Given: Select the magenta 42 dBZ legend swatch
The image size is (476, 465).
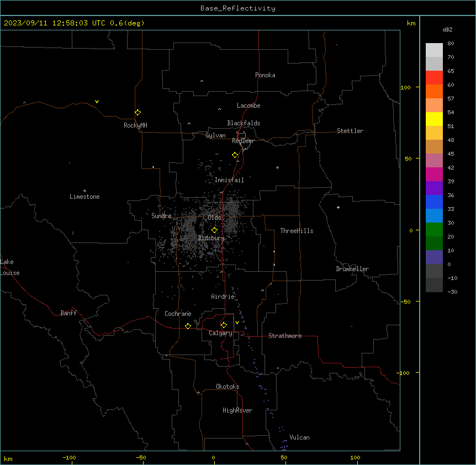Looking at the screenshot, I should pyautogui.click(x=434, y=174).
